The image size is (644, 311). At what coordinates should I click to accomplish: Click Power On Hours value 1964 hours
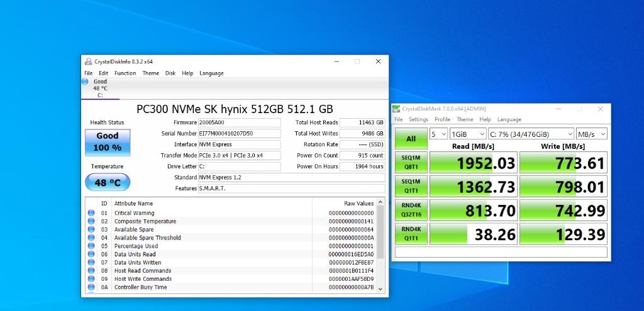pyautogui.click(x=363, y=166)
